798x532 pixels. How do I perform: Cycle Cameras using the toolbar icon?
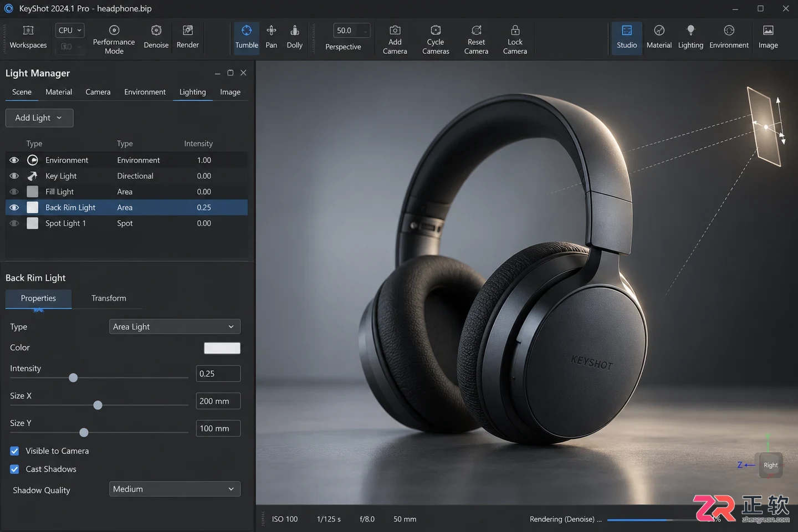pyautogui.click(x=436, y=30)
